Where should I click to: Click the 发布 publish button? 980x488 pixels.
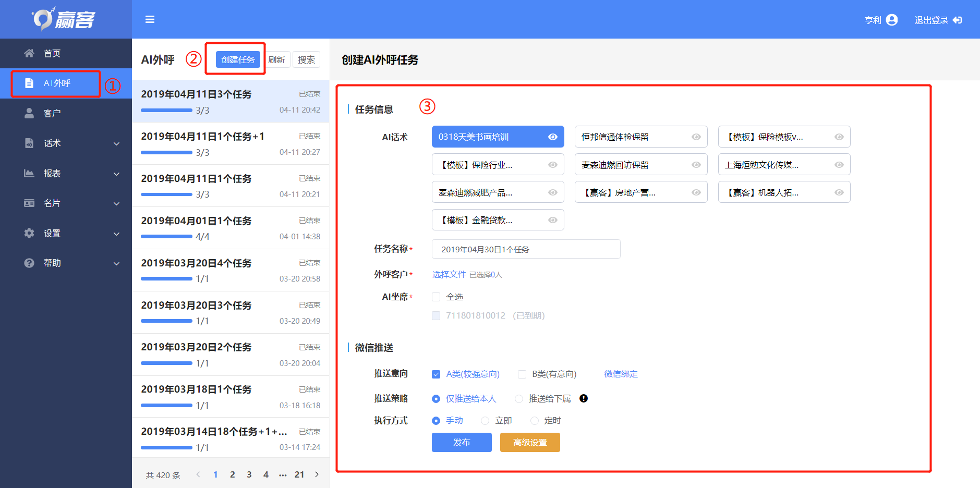[462, 442]
